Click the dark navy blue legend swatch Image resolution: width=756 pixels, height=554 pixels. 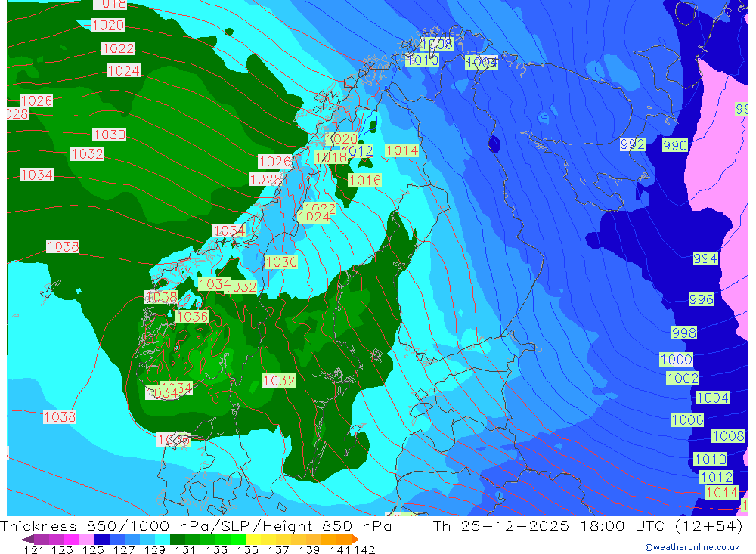(102, 539)
